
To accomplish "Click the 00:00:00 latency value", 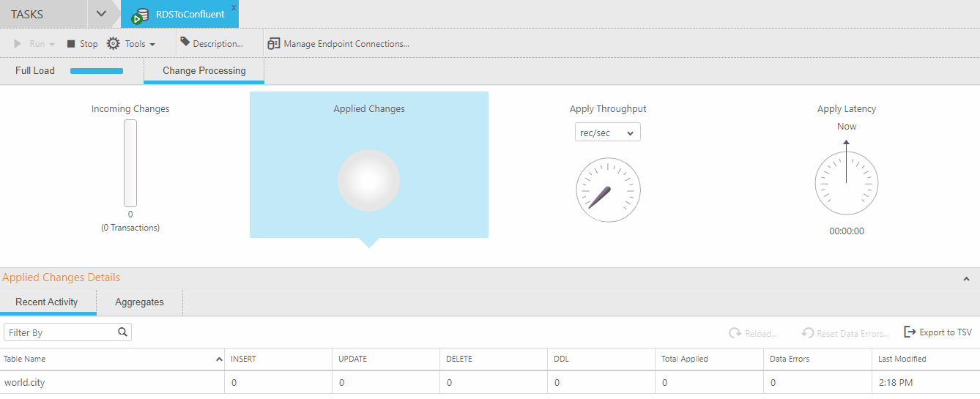I will point(847,231).
